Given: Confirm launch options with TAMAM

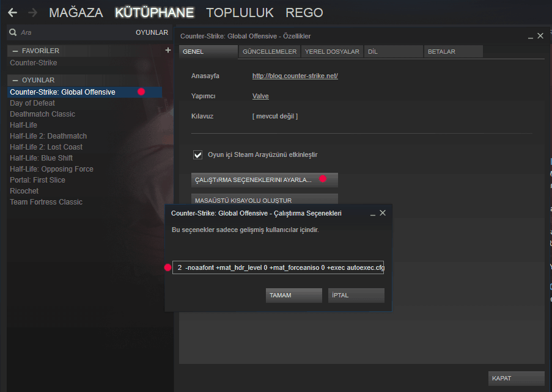Looking at the screenshot, I should [x=293, y=296].
